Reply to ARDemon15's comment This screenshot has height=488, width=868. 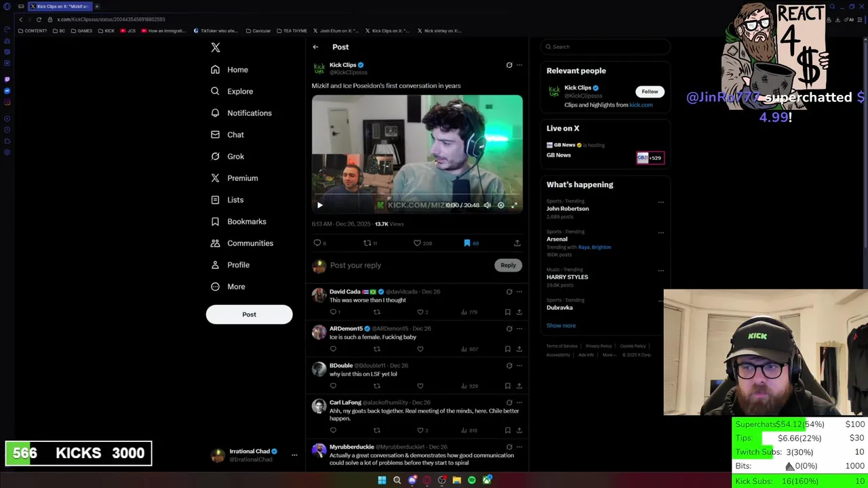[x=333, y=349]
